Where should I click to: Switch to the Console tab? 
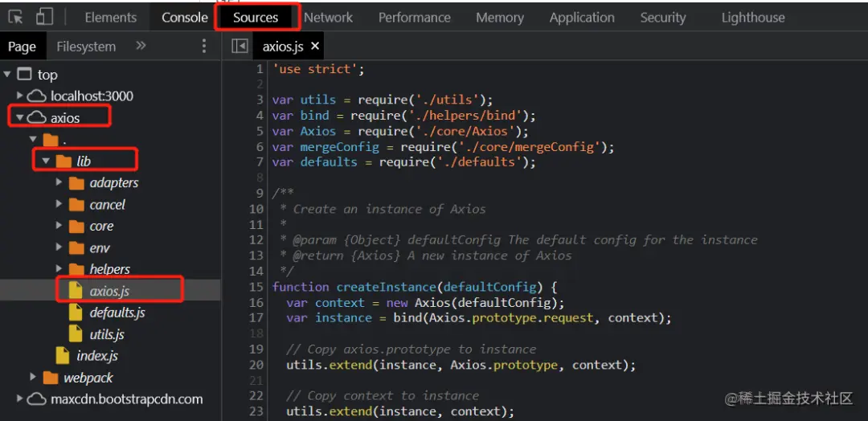(x=184, y=18)
